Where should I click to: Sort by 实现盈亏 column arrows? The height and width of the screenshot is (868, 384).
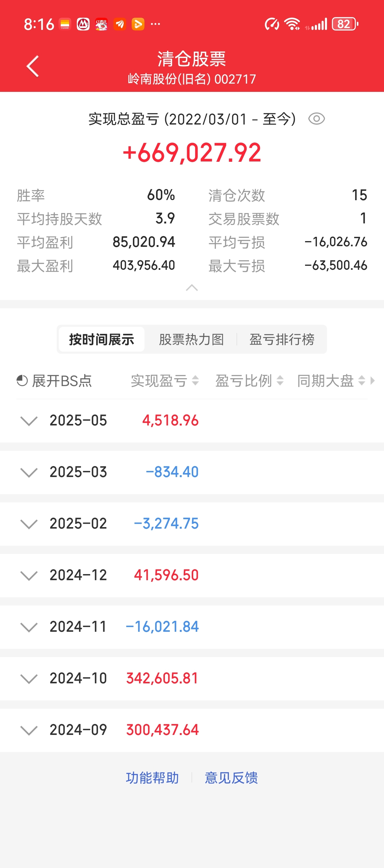[195, 381]
